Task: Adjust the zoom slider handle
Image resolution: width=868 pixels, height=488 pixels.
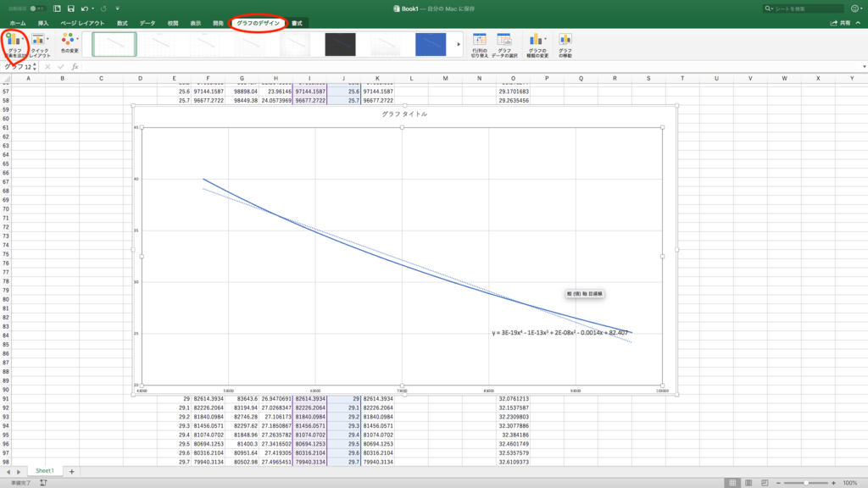Action: pos(806,483)
